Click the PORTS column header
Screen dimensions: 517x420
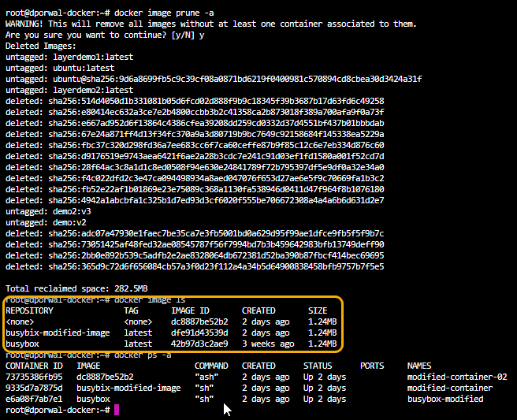(x=372, y=366)
